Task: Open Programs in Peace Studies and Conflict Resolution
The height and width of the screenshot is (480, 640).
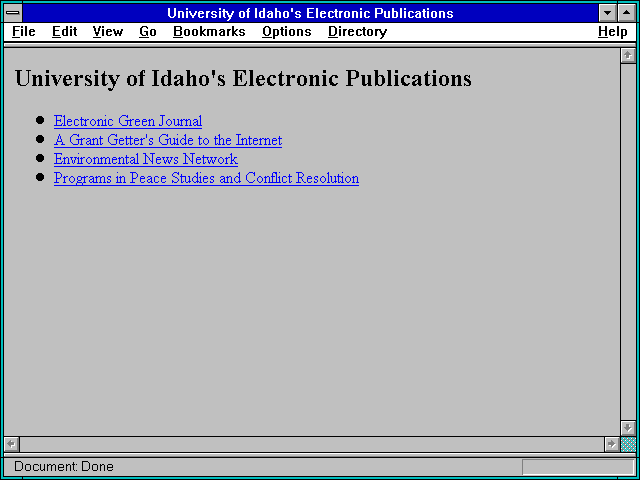Action: pos(206,178)
